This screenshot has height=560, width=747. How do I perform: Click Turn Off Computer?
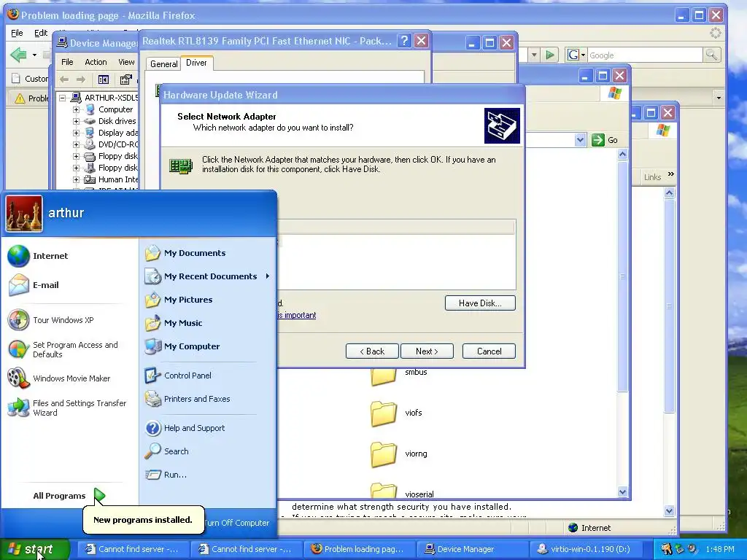coord(236,523)
